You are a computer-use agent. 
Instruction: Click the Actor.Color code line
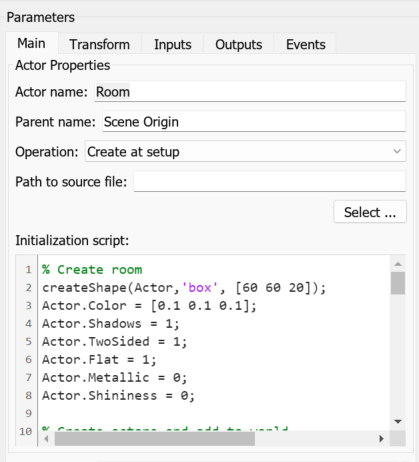(x=149, y=305)
